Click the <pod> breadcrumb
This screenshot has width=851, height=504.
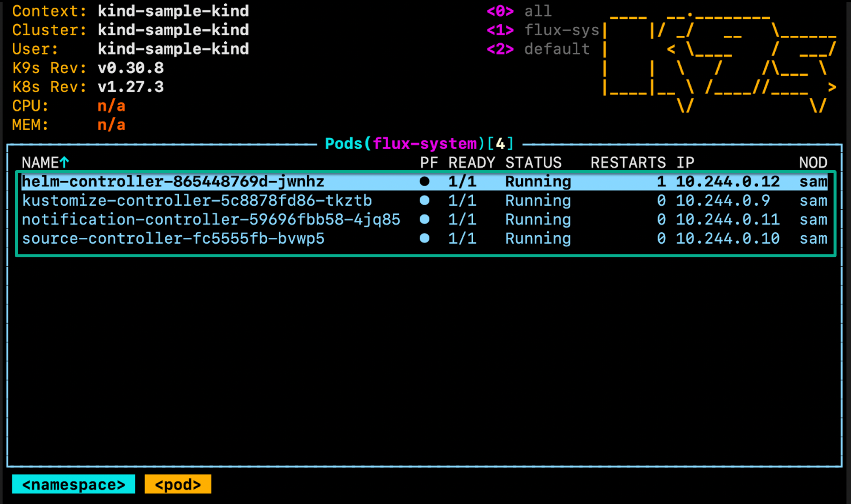coord(178,484)
